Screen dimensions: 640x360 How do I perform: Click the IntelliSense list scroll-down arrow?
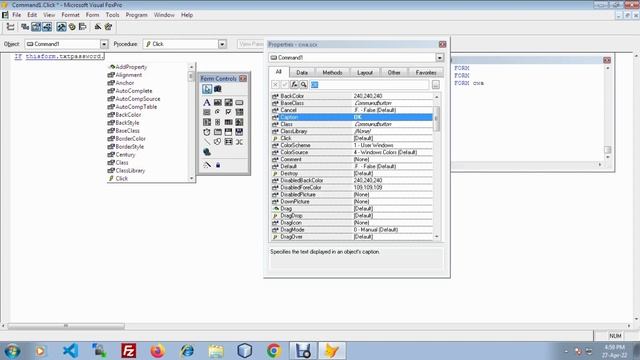pyautogui.click(x=191, y=178)
